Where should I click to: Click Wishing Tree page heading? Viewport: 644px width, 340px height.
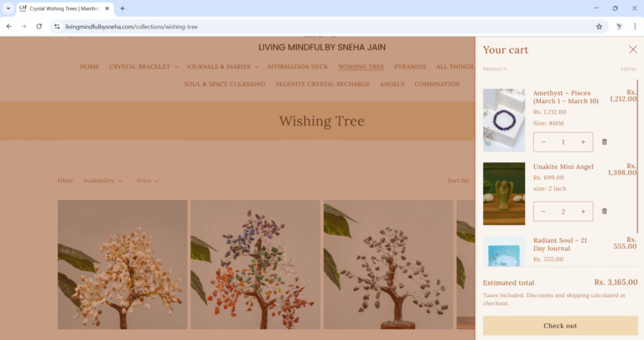(x=322, y=121)
